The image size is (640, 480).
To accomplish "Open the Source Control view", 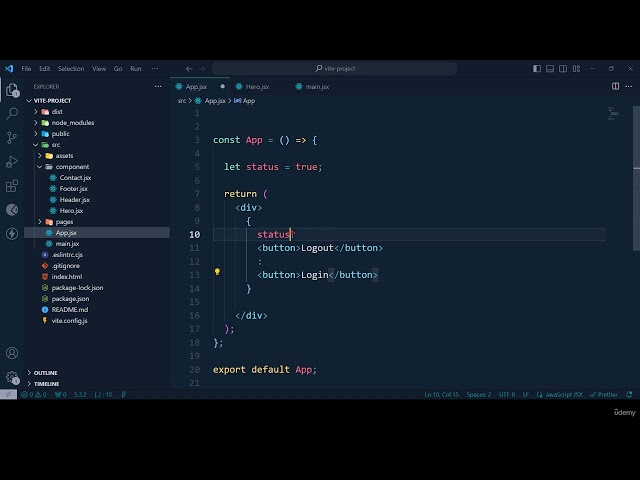I will pos(12,137).
